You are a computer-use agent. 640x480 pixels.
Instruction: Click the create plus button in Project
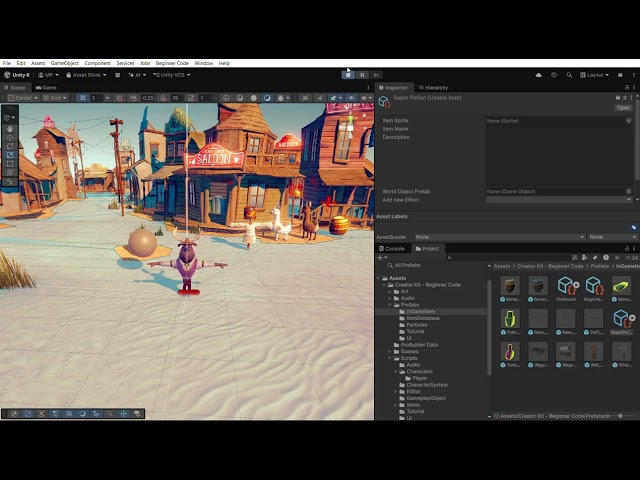click(x=382, y=258)
